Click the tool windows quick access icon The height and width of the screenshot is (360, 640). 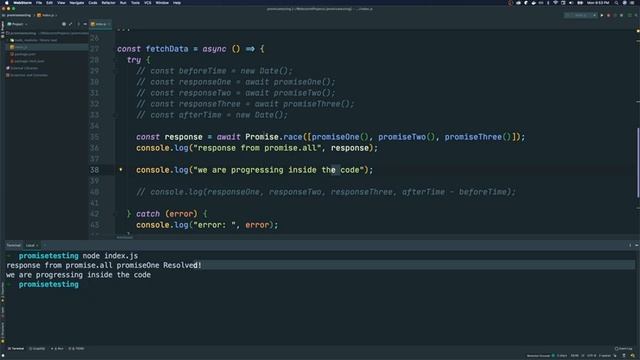[3, 356]
